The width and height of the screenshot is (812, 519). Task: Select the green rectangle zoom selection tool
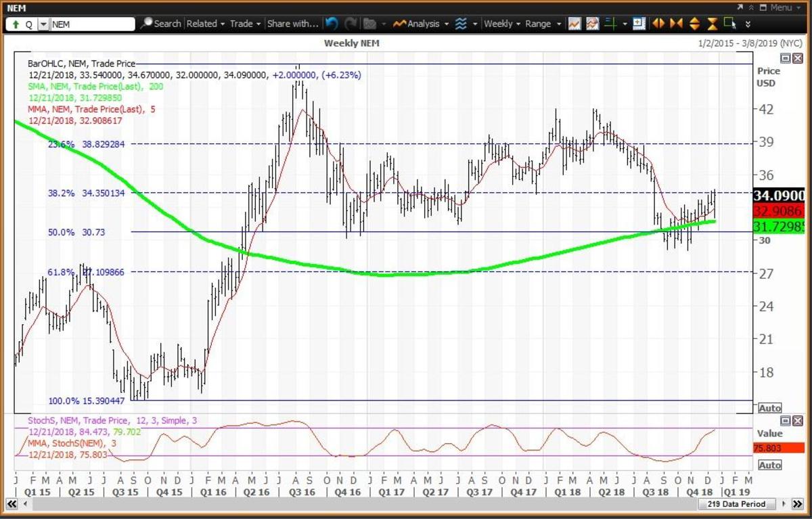tap(729, 23)
